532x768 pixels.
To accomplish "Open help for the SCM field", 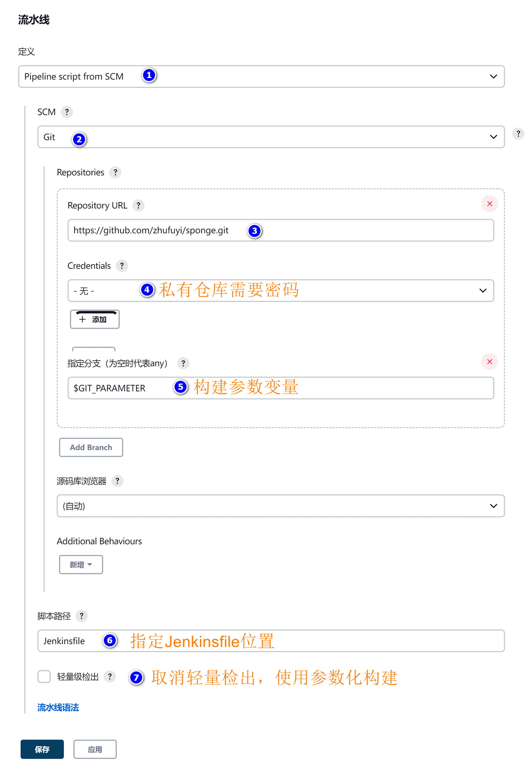I will (x=67, y=112).
